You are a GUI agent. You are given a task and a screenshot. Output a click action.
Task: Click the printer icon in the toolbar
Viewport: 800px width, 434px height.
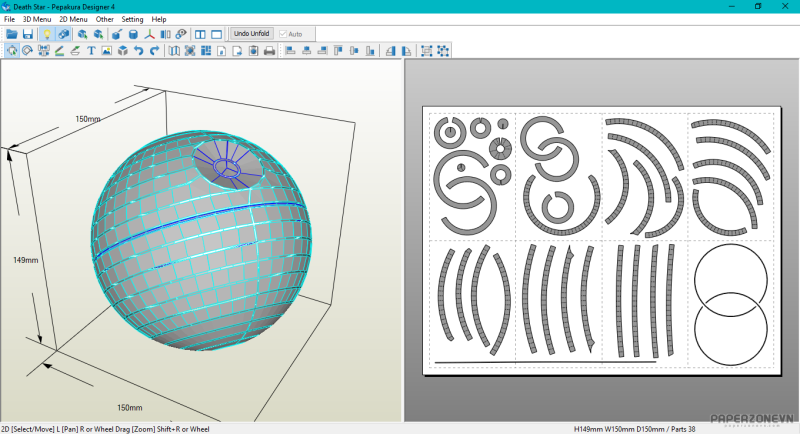pyautogui.click(x=269, y=51)
